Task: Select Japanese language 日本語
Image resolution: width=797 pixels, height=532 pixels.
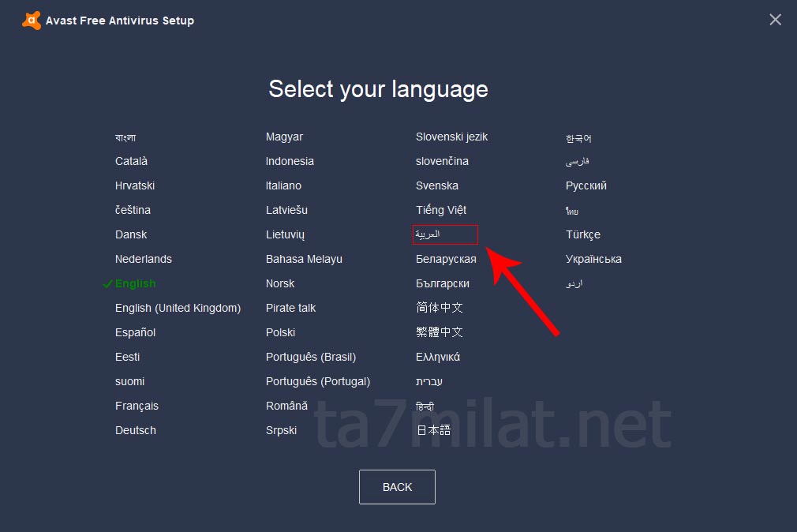Action: pos(433,429)
